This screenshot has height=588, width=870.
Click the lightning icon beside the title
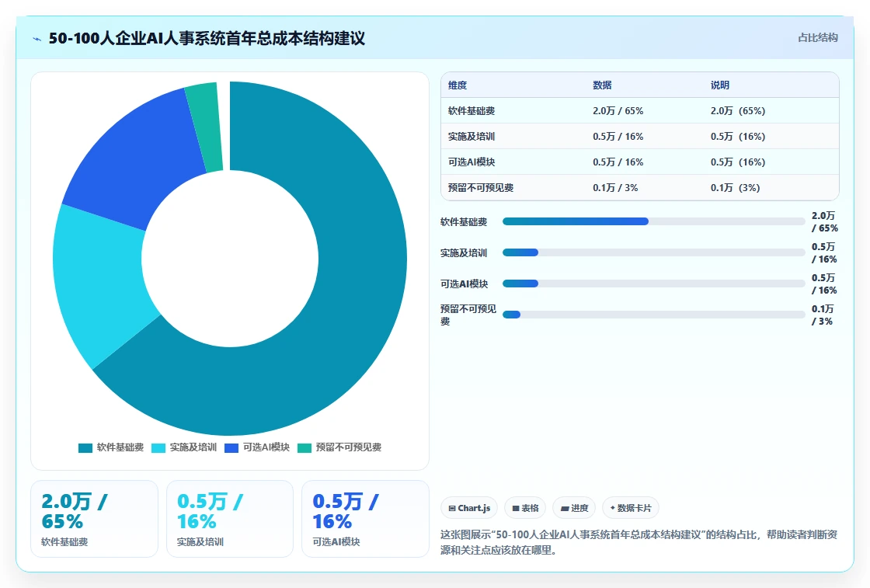coord(37,39)
